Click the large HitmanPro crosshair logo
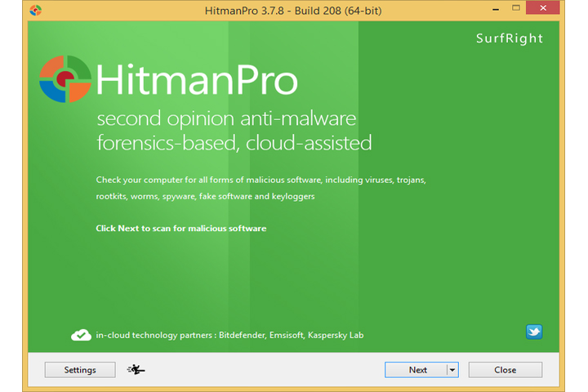 click(65, 78)
